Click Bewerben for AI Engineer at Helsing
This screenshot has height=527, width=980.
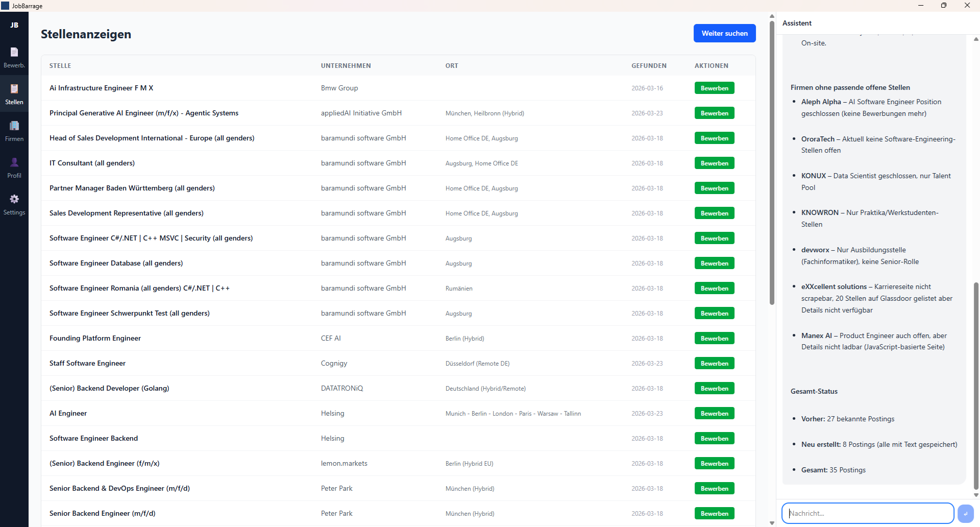(714, 413)
